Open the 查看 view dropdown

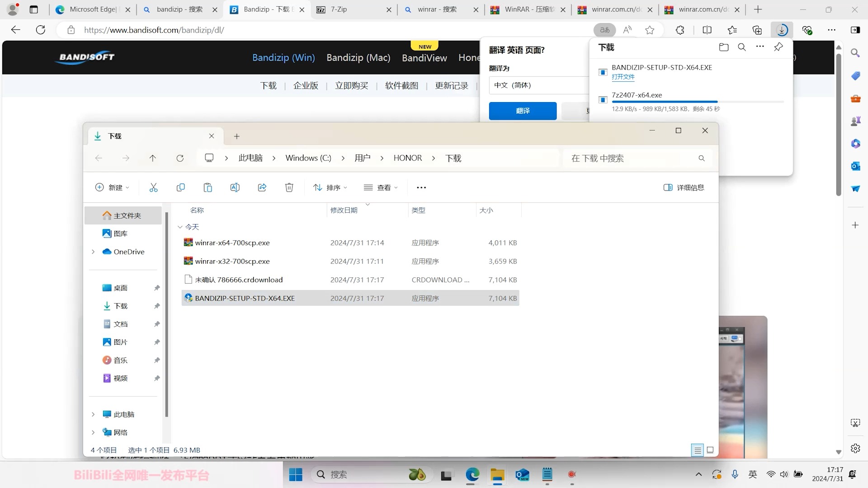pyautogui.click(x=381, y=188)
